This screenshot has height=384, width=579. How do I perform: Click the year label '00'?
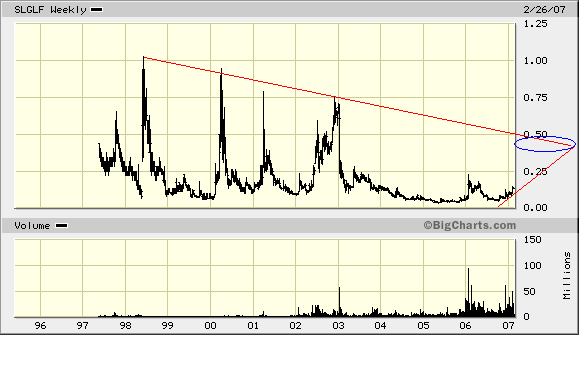210,326
